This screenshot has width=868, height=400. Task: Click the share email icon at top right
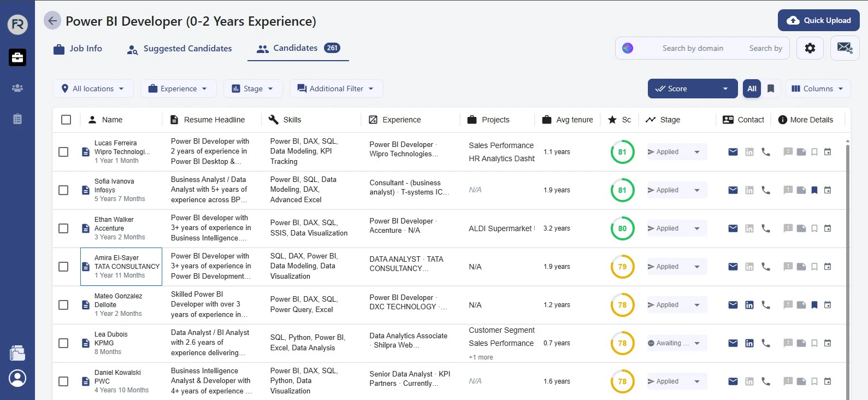[x=845, y=48]
